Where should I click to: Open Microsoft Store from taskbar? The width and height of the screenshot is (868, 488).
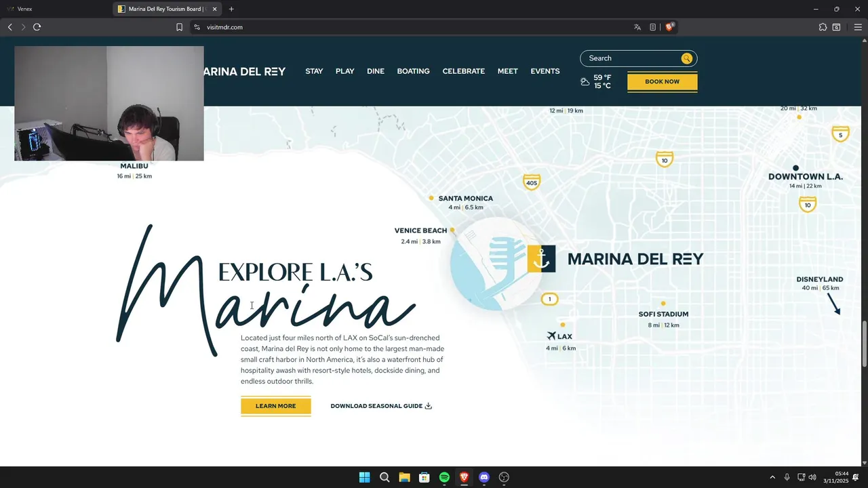(425, 477)
